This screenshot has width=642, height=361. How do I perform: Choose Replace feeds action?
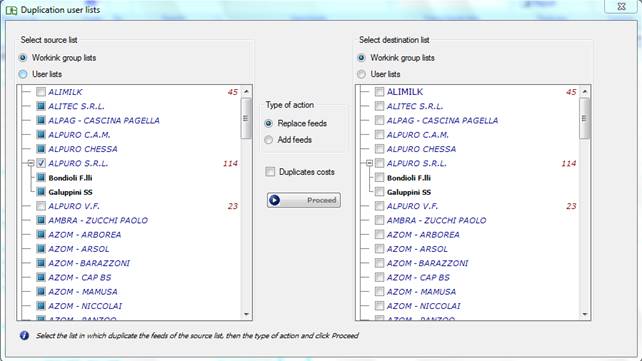click(x=269, y=123)
